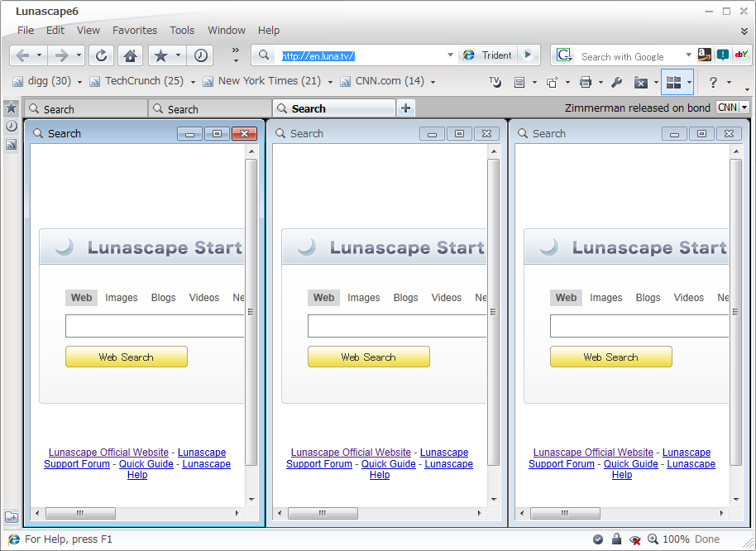Expand TechCrunch (25) feed dropdown
This screenshot has height=551, width=756.
pos(193,82)
